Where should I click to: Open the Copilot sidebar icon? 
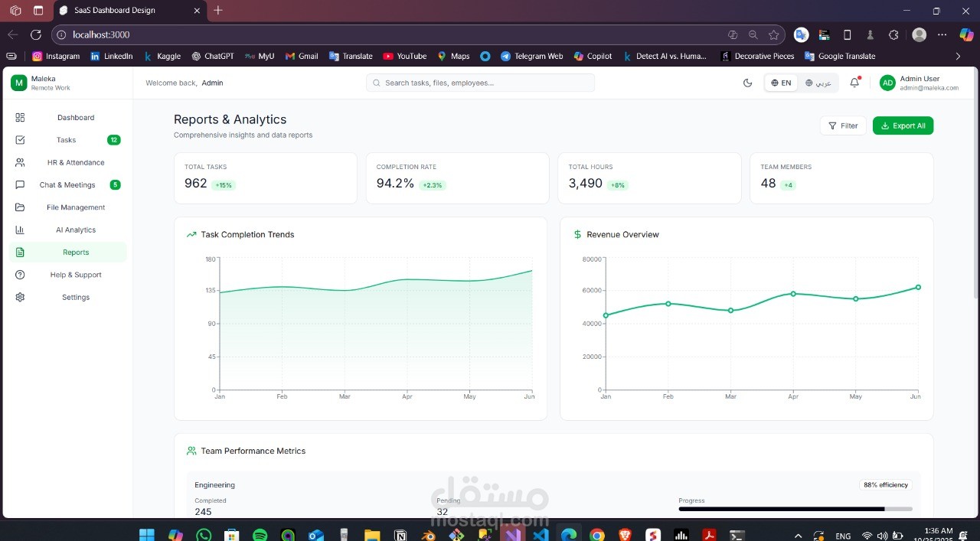tap(966, 34)
